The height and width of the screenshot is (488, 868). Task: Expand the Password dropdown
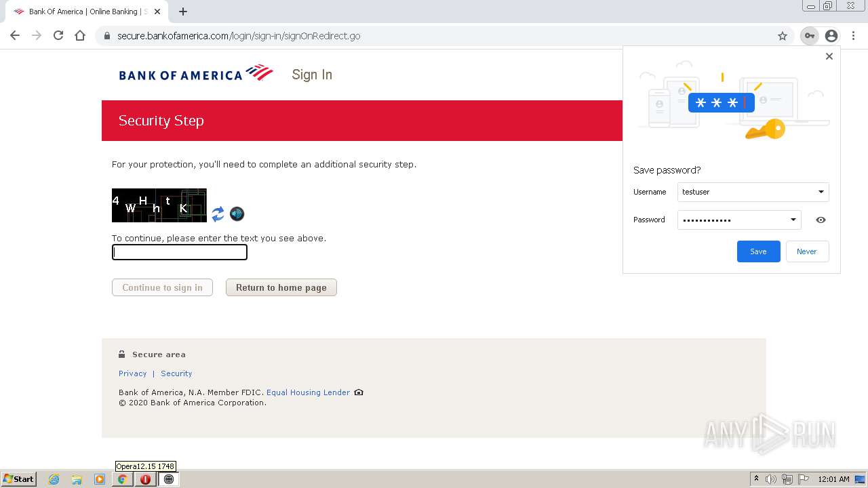coord(793,220)
